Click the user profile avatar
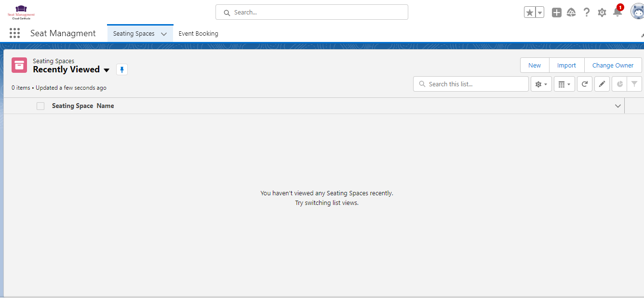 (637, 12)
